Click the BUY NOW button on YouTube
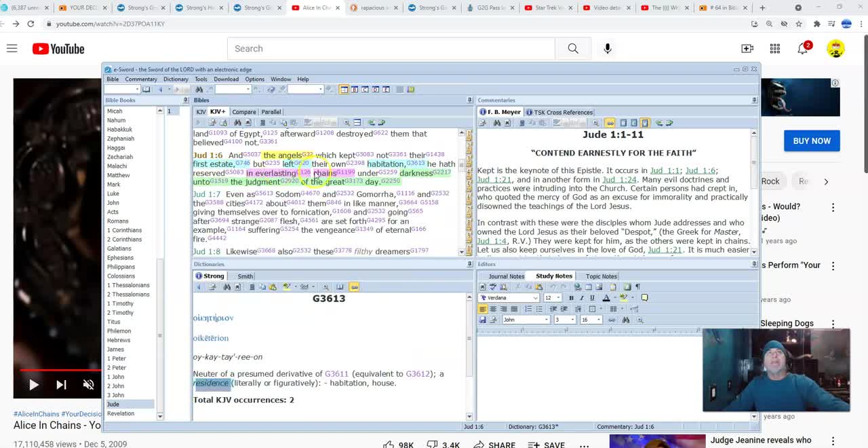 click(x=812, y=141)
